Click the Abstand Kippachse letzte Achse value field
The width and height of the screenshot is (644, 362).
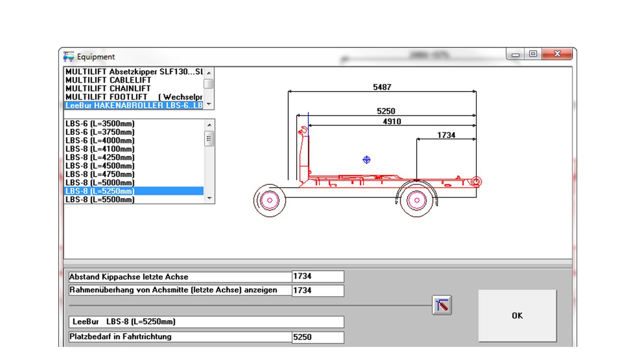[317, 276]
